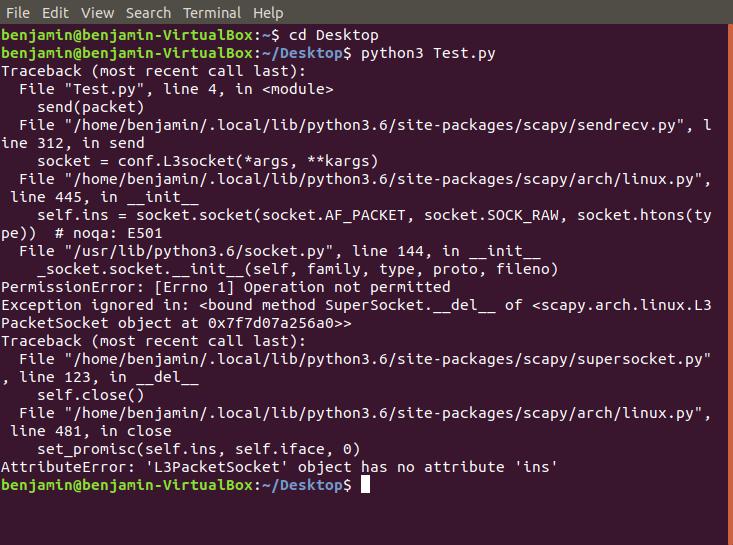The height and width of the screenshot is (545, 733).
Task: Click the 'cd Desktop' command text
Action: coord(333,35)
